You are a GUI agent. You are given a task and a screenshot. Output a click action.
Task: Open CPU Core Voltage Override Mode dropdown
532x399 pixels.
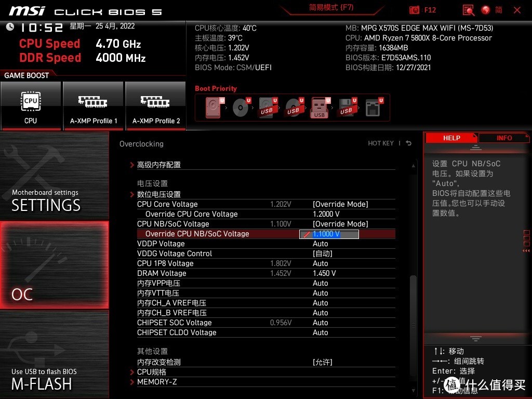[x=340, y=204]
